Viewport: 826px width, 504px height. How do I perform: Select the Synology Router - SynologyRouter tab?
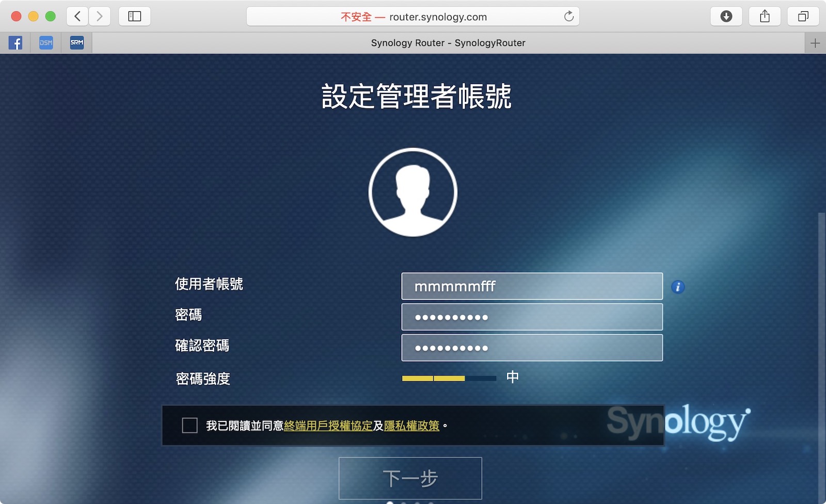(x=448, y=43)
